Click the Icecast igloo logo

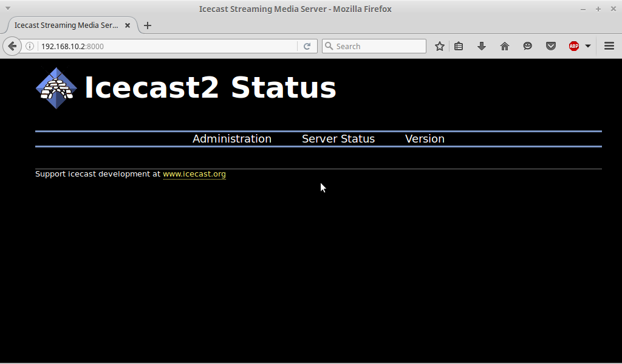pos(56,88)
